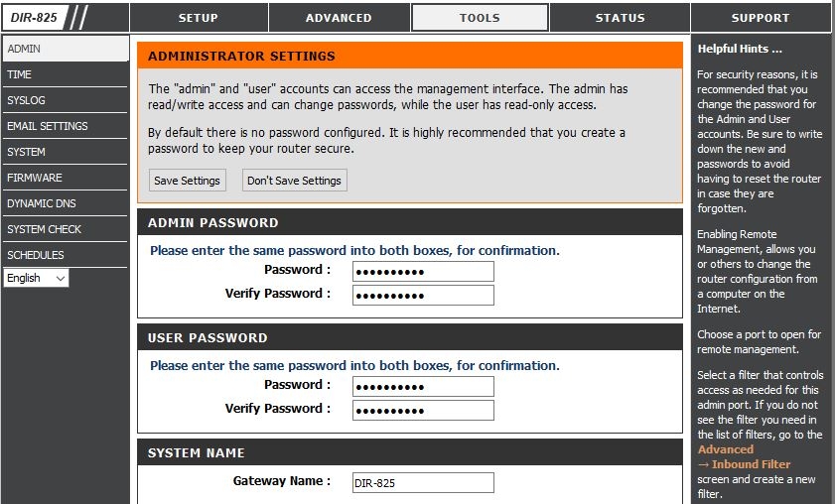Open Schedules from the sidebar
The image size is (835, 504).
pyautogui.click(x=35, y=255)
